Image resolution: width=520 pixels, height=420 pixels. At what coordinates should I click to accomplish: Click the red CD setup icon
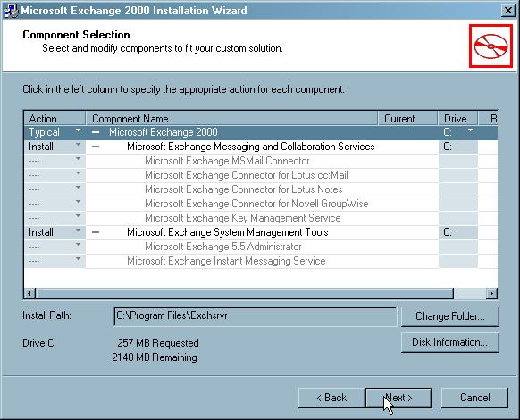(x=491, y=46)
